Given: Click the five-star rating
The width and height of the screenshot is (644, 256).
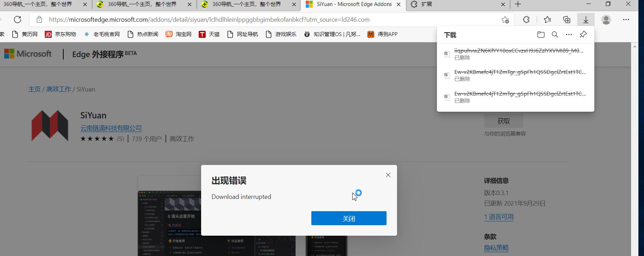Looking at the screenshot, I should [97, 139].
